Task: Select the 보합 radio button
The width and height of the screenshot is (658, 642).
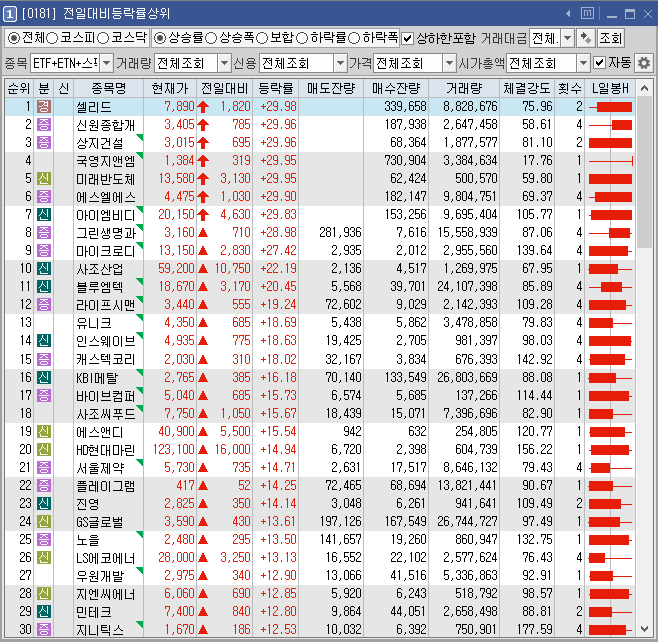Action: [x=262, y=38]
